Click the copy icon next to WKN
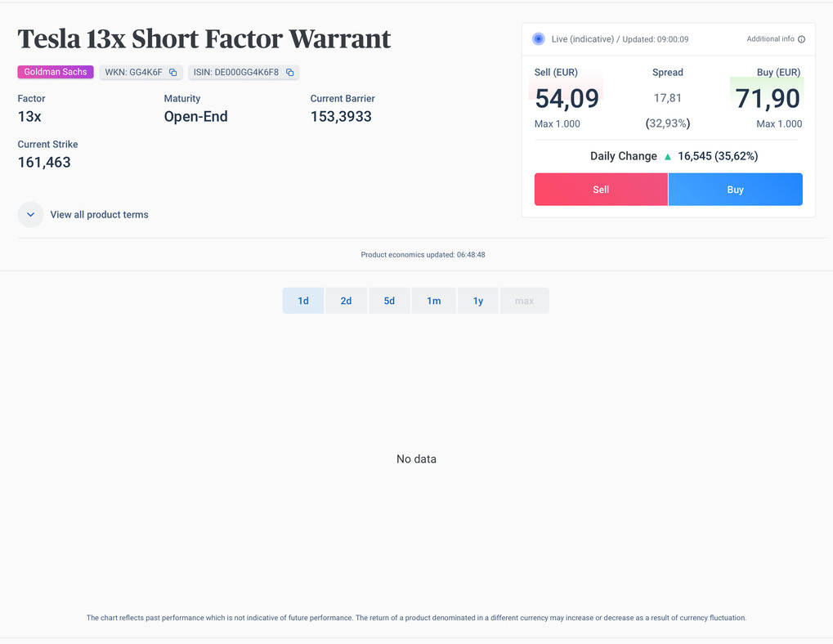The height and width of the screenshot is (644, 833). pyautogui.click(x=172, y=73)
